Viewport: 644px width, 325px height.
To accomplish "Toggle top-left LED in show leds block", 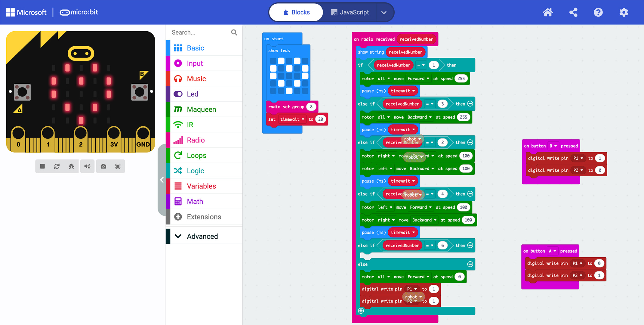I will tap(273, 61).
